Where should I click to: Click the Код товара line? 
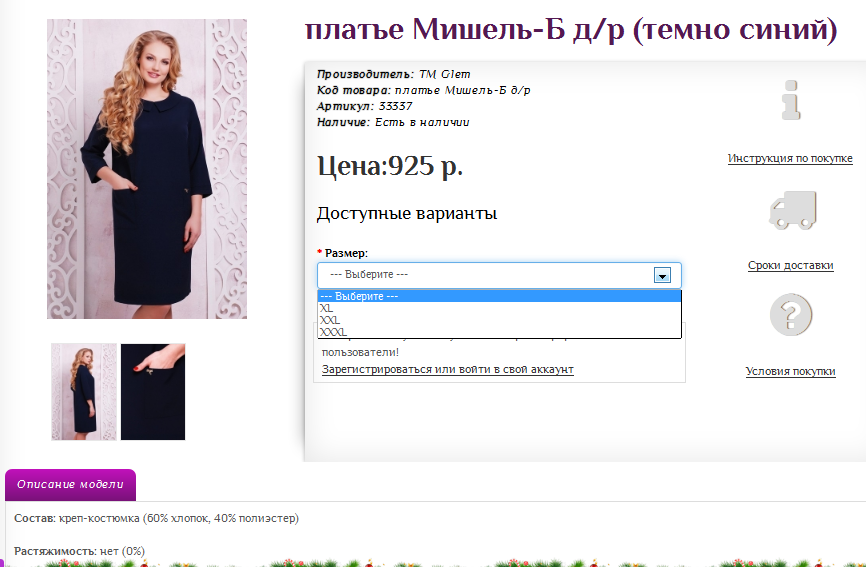(424, 90)
